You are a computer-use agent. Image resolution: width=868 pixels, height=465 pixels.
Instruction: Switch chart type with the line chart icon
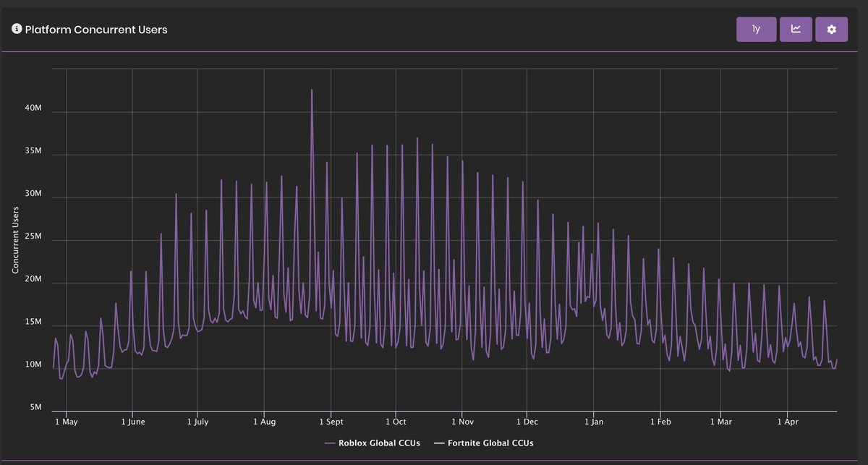pyautogui.click(x=796, y=30)
